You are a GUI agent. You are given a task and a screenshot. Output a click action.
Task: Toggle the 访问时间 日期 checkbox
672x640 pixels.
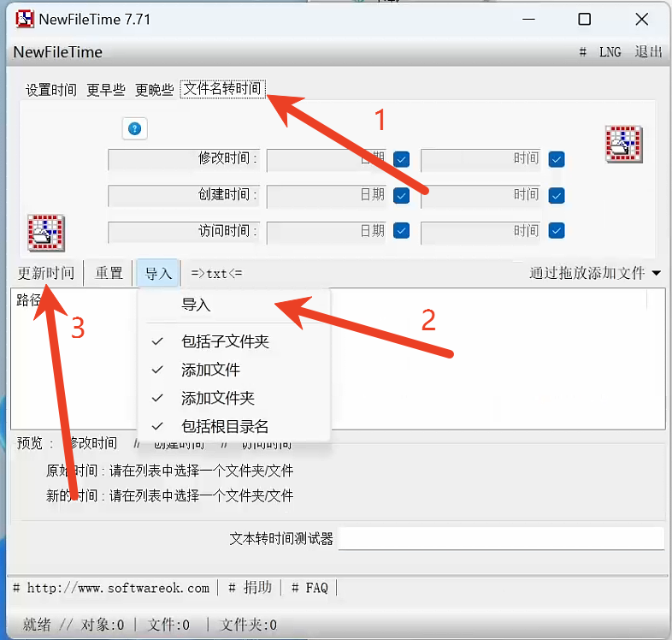point(401,230)
